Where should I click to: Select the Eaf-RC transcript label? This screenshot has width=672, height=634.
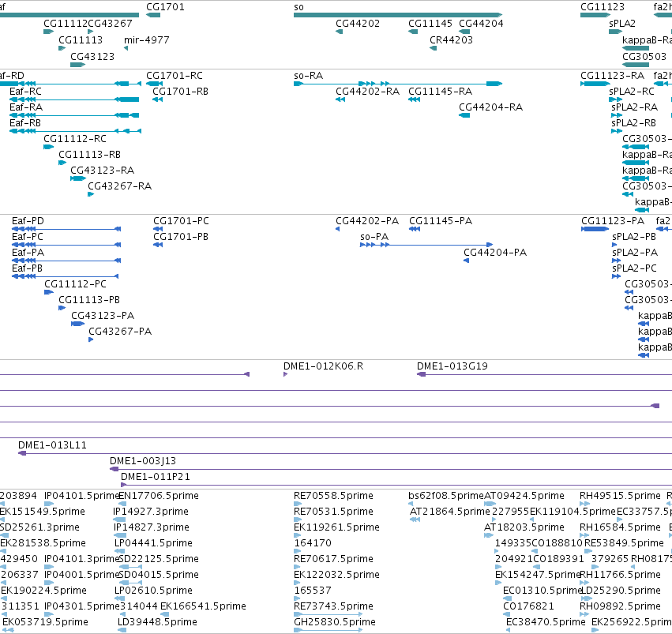pos(26,92)
